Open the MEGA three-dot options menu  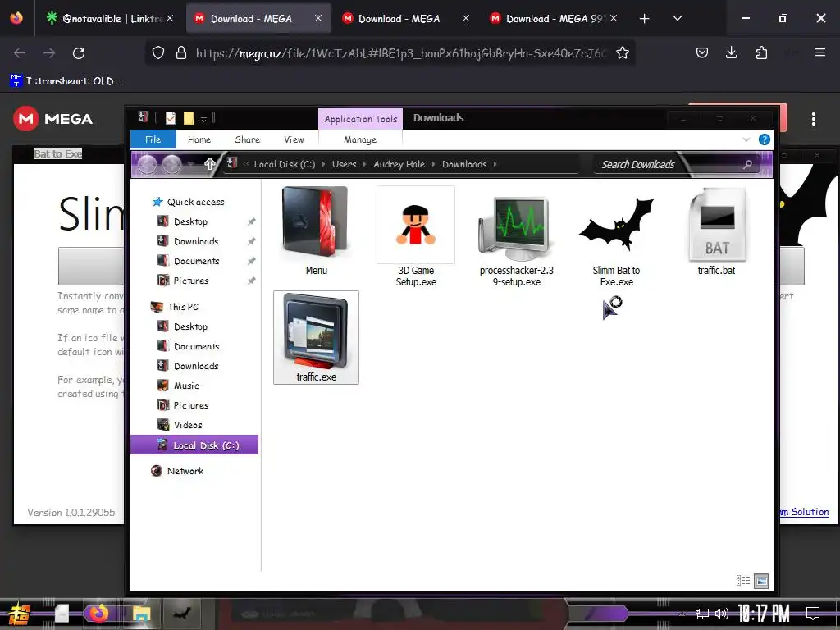(x=813, y=119)
